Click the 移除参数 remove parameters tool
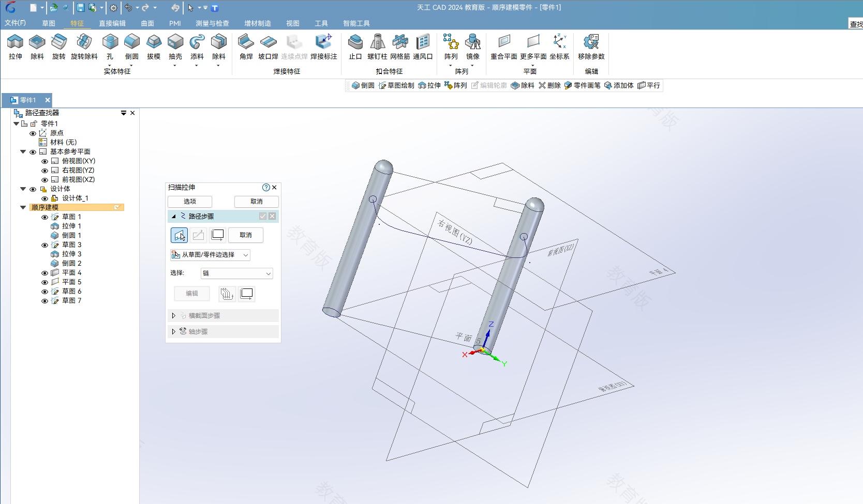The image size is (863, 504). 591,47
